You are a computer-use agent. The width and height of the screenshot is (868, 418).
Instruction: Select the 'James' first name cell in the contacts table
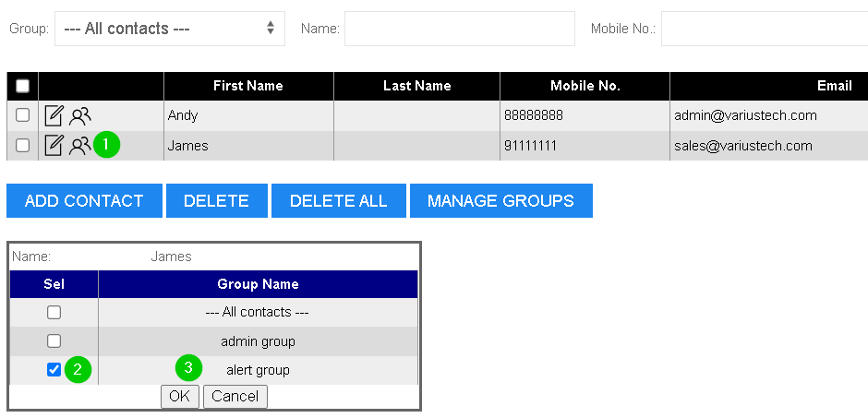click(248, 146)
